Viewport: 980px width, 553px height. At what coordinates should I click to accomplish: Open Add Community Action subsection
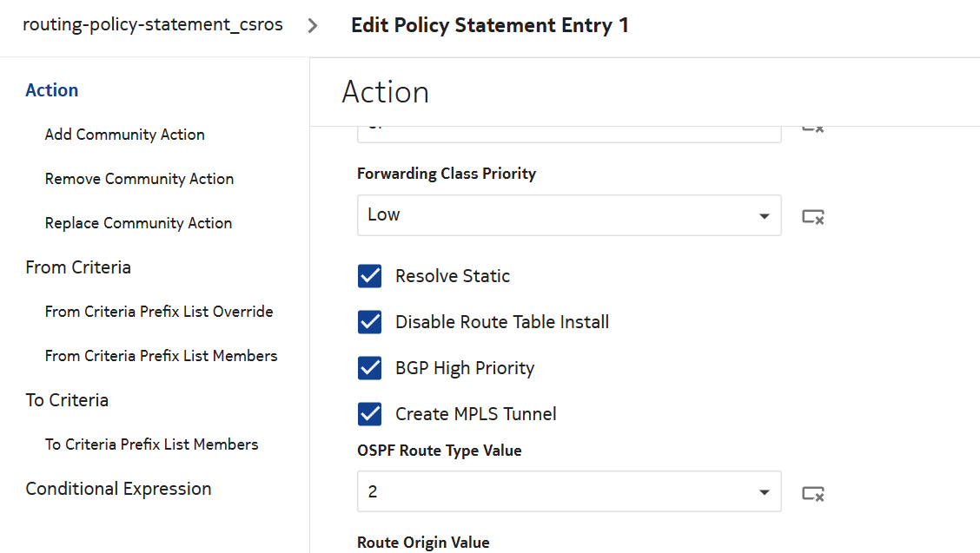tap(125, 135)
